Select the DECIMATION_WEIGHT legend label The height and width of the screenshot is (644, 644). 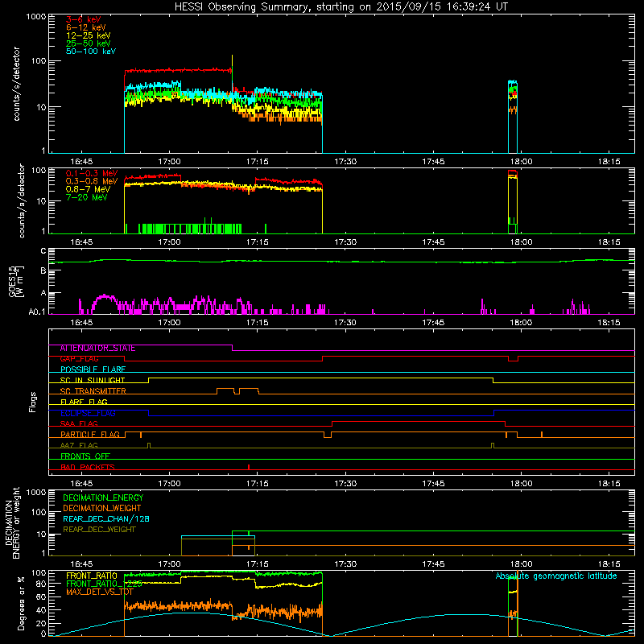(x=102, y=508)
